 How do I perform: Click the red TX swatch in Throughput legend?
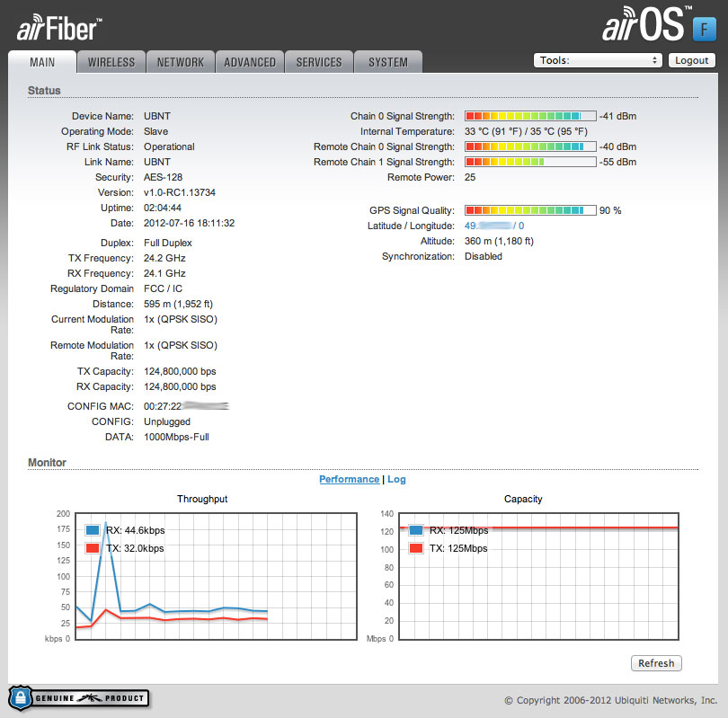tap(93, 548)
